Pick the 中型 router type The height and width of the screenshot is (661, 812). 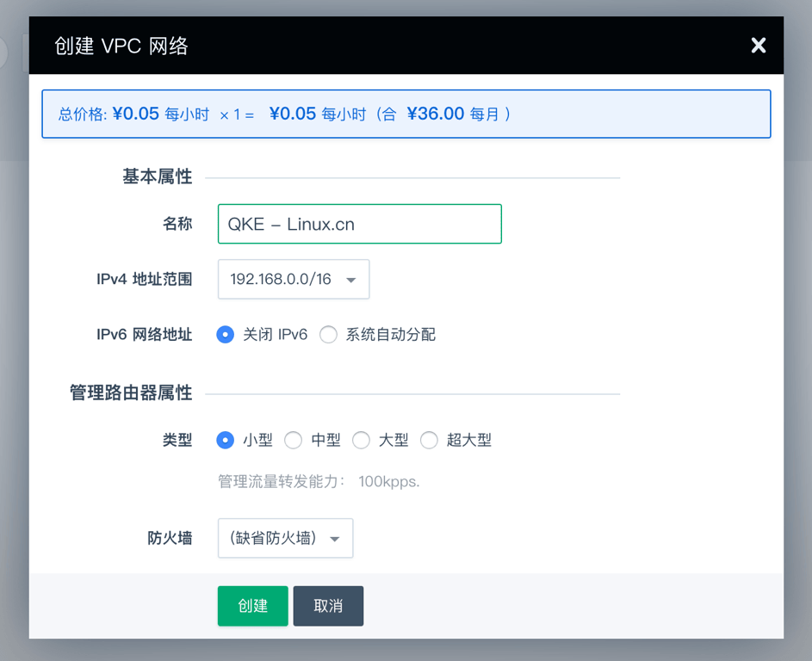(x=294, y=440)
